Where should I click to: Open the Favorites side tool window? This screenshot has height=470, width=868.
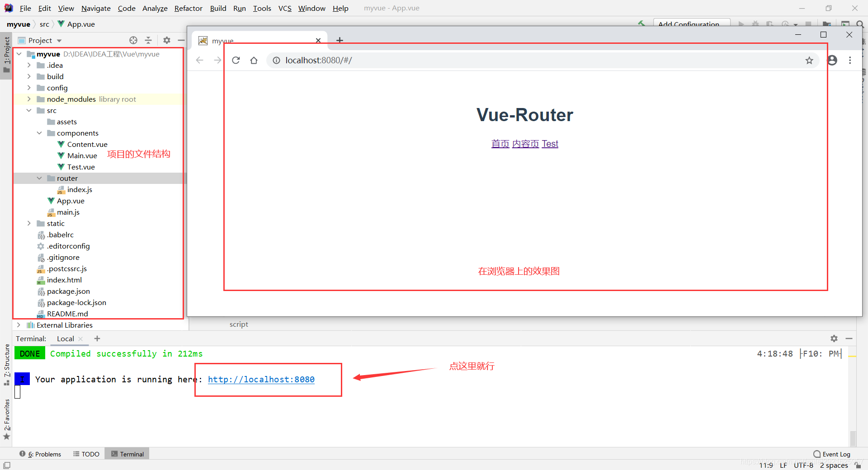7,419
